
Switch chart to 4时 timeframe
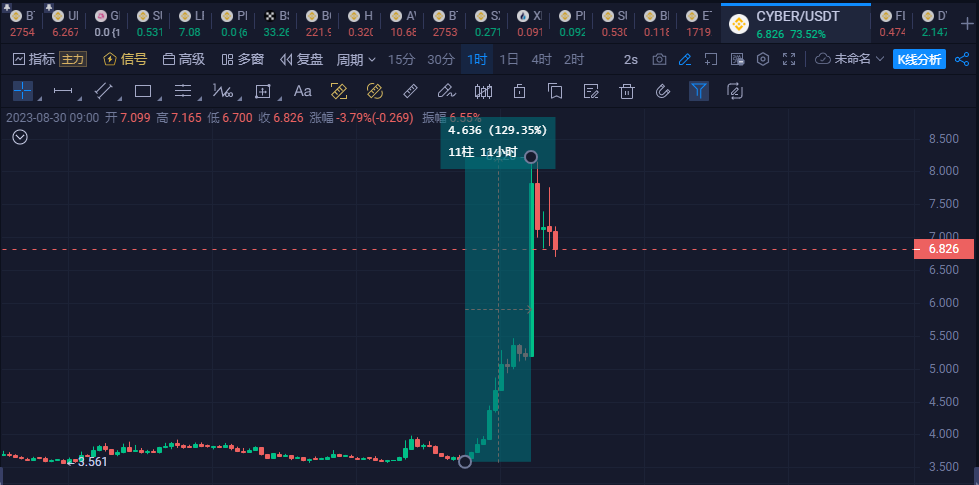[541, 59]
